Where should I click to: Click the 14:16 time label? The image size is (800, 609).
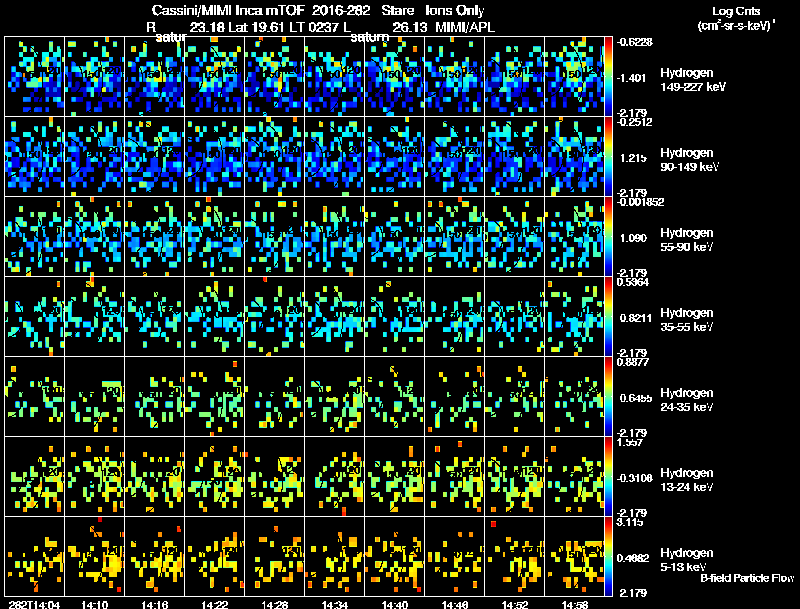click(155, 605)
